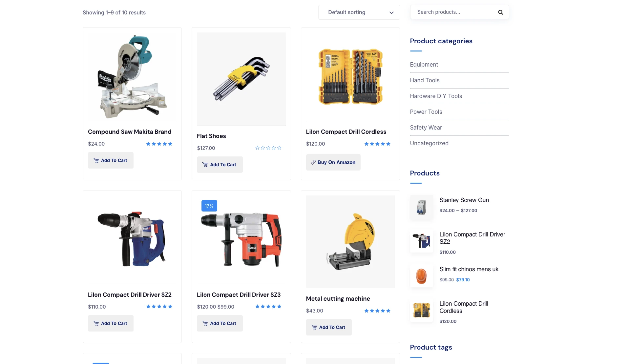The width and height of the screenshot is (630, 364).
Task: Open Stanley Screw Gun sidebar thumbnail
Action: pyautogui.click(x=421, y=207)
